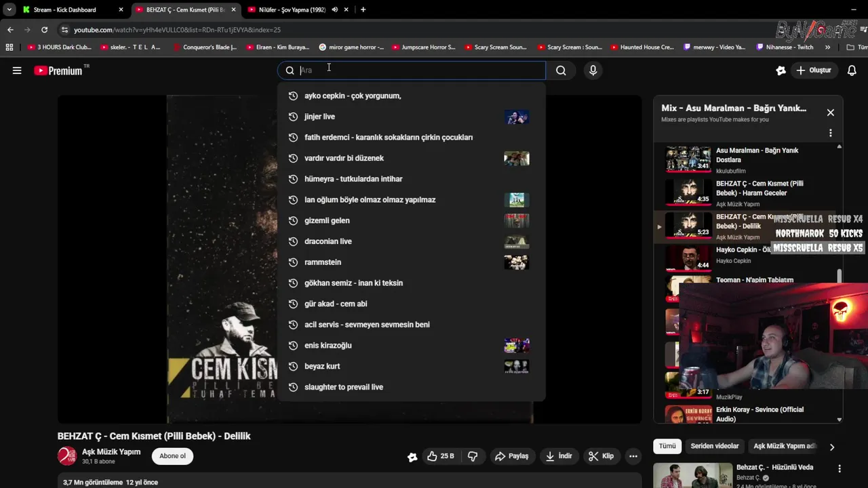Viewport: 868px width, 488px height.
Task: Choose 'slaughter to prevail live' suggestion
Action: click(x=411, y=387)
